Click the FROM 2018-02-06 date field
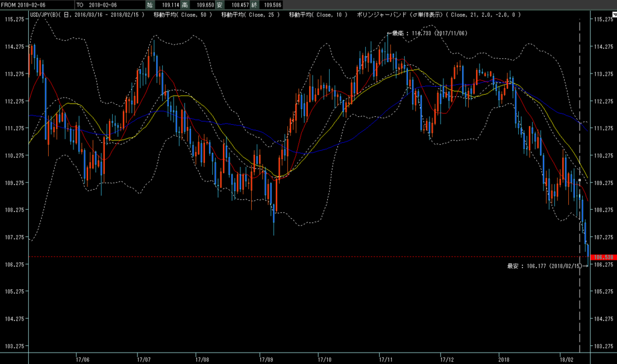This screenshot has height=364, width=617. [37, 5]
